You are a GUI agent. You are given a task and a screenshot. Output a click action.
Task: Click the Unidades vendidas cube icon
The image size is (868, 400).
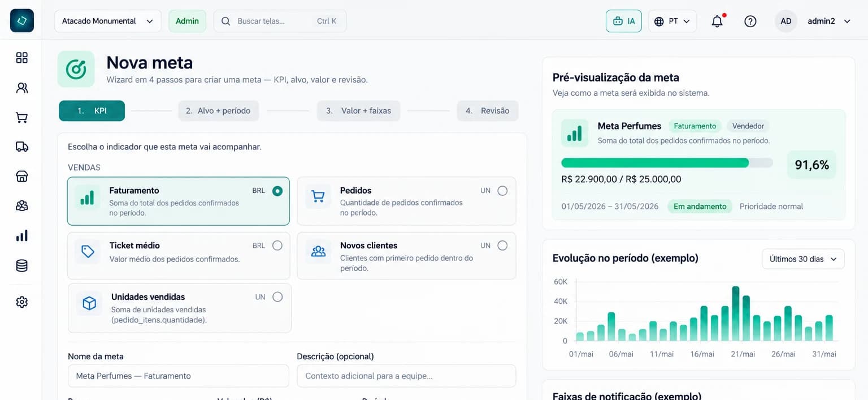click(x=89, y=303)
